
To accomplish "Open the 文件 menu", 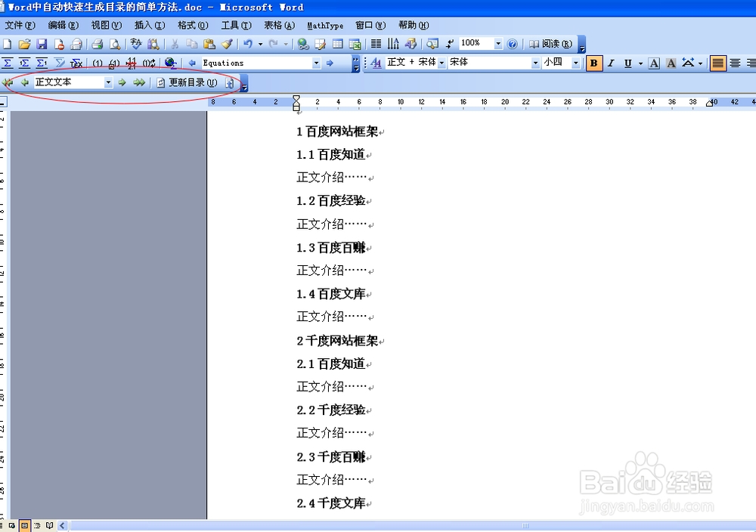I will click(x=20, y=25).
